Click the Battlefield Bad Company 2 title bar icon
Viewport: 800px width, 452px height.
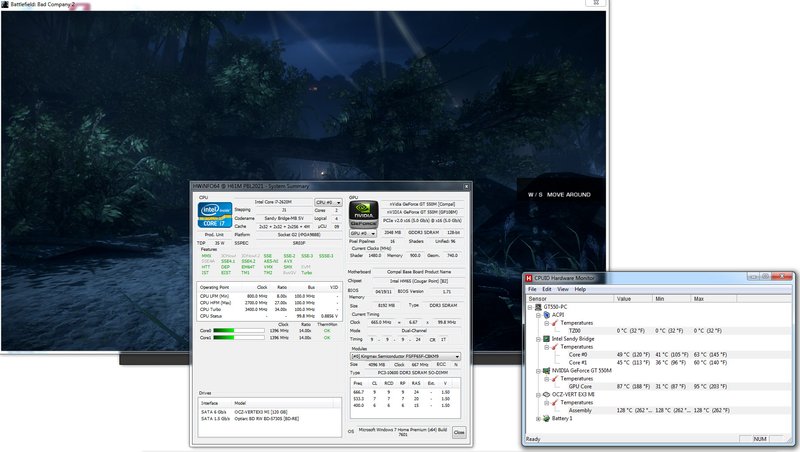tap(5, 4)
